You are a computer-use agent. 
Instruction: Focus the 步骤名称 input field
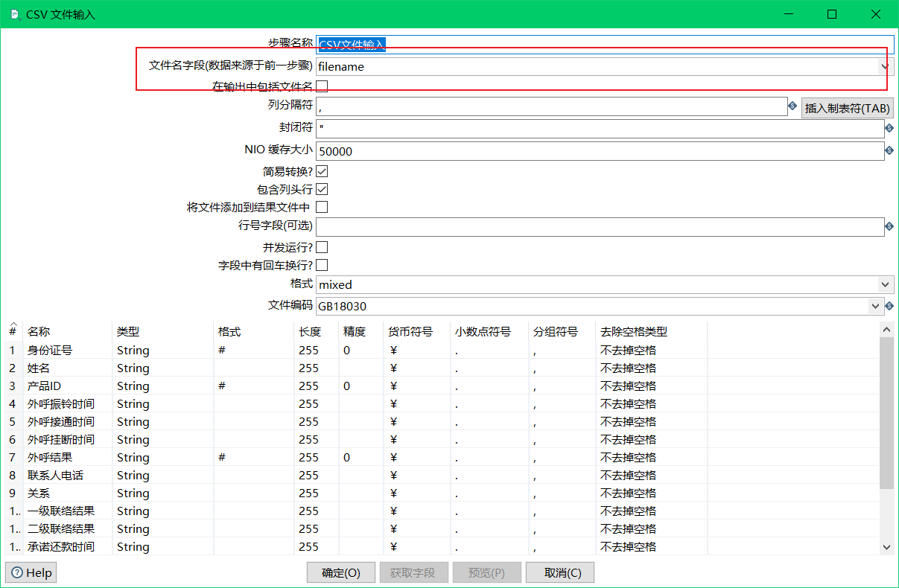click(605, 45)
